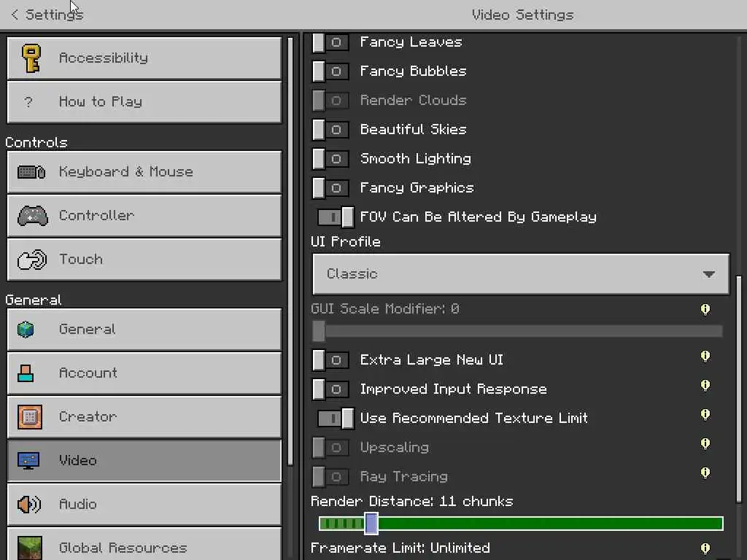
Task: Click the Framerate Limit: Unlimited label
Action: point(400,548)
